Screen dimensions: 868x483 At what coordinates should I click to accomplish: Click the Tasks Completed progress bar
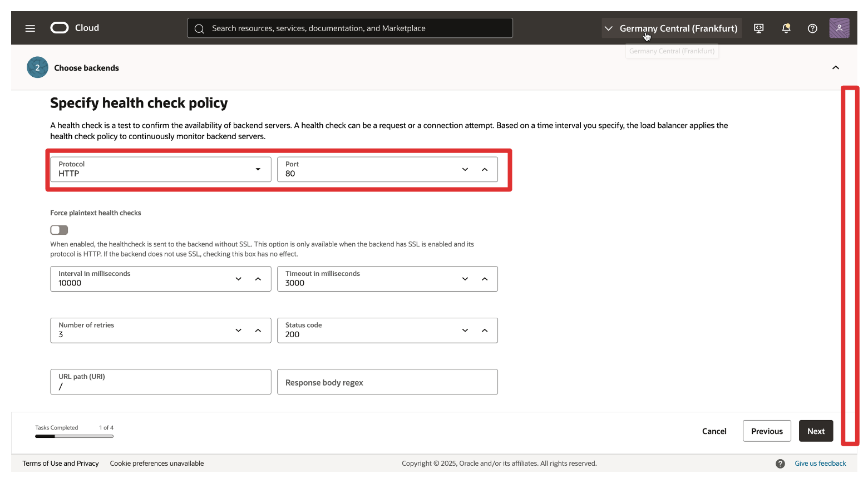(x=74, y=436)
